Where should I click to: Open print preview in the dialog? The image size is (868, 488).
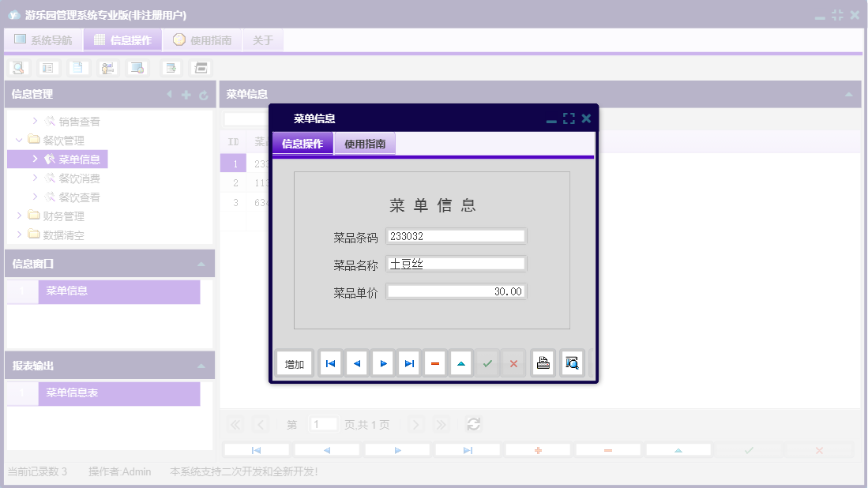[x=572, y=362]
